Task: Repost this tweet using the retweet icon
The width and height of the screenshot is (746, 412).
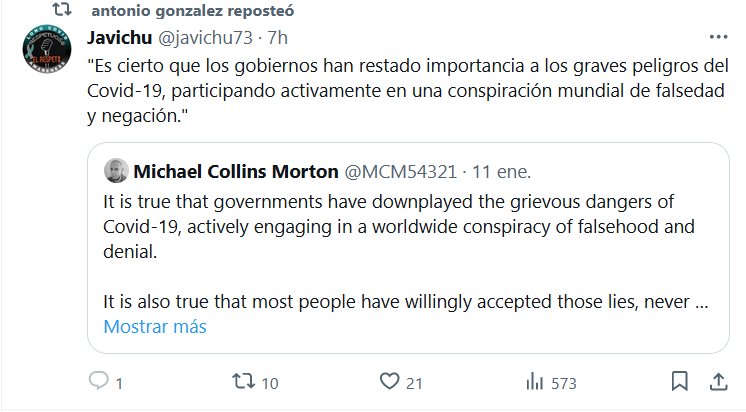Action: point(243,383)
